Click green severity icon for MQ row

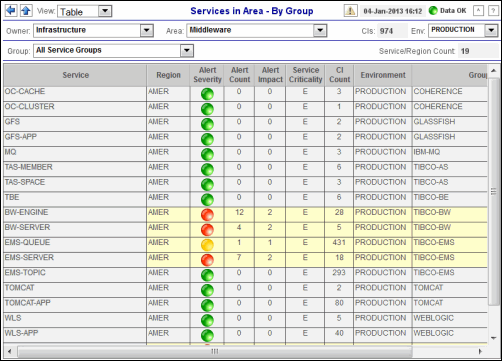[x=207, y=154]
